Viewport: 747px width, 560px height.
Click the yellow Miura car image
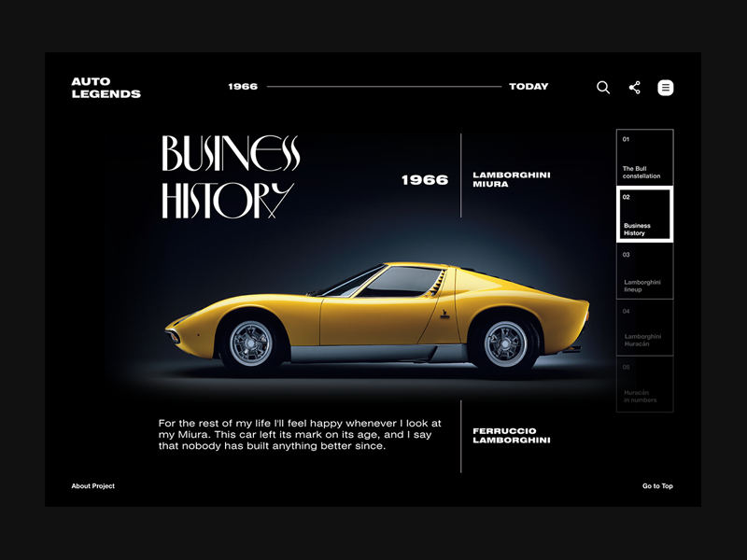pos(377,316)
